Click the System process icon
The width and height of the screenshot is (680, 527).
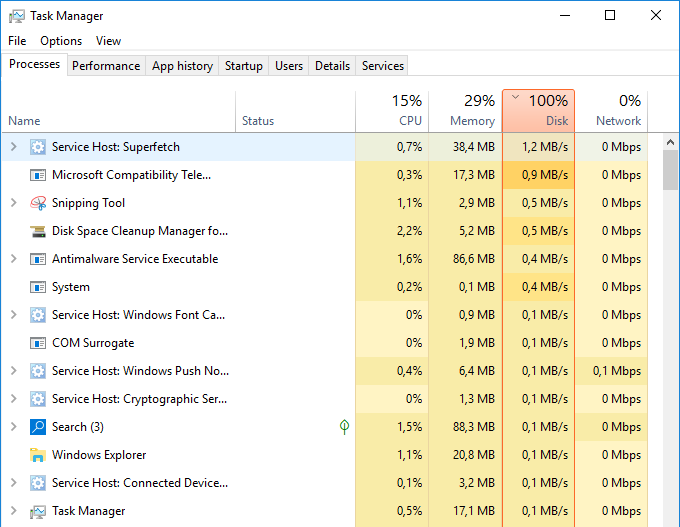[38, 287]
